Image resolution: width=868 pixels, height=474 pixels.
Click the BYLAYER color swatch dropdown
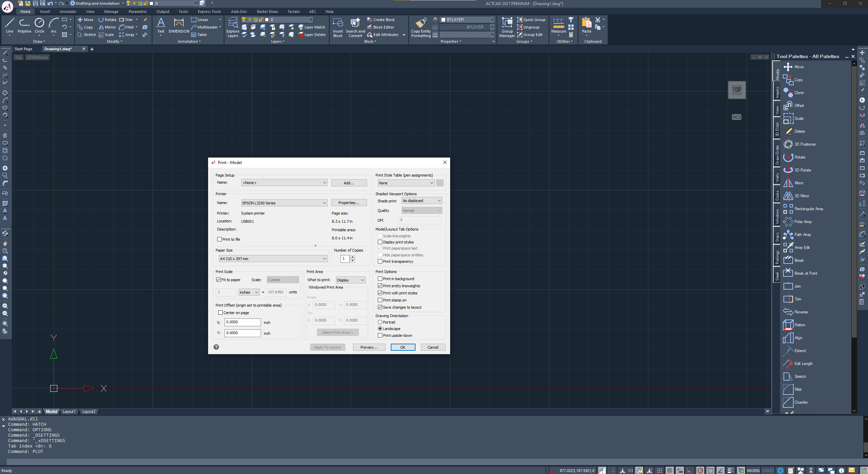pyautogui.click(x=467, y=20)
